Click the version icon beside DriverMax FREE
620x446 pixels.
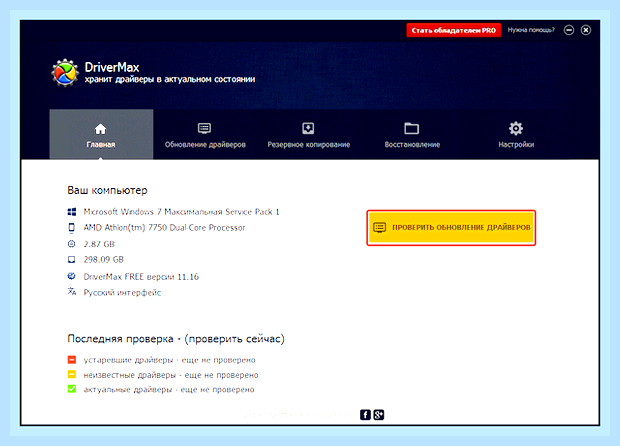[x=72, y=276]
